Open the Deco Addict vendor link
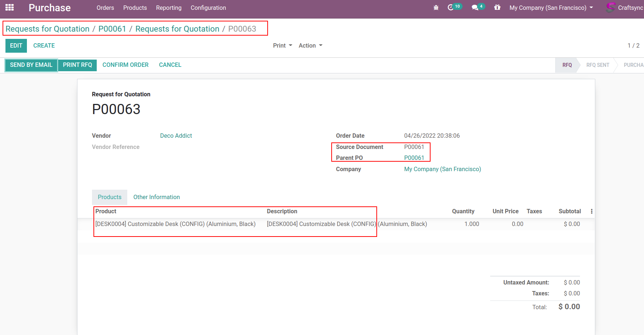Screen dimensions: 644x335 pos(176,136)
